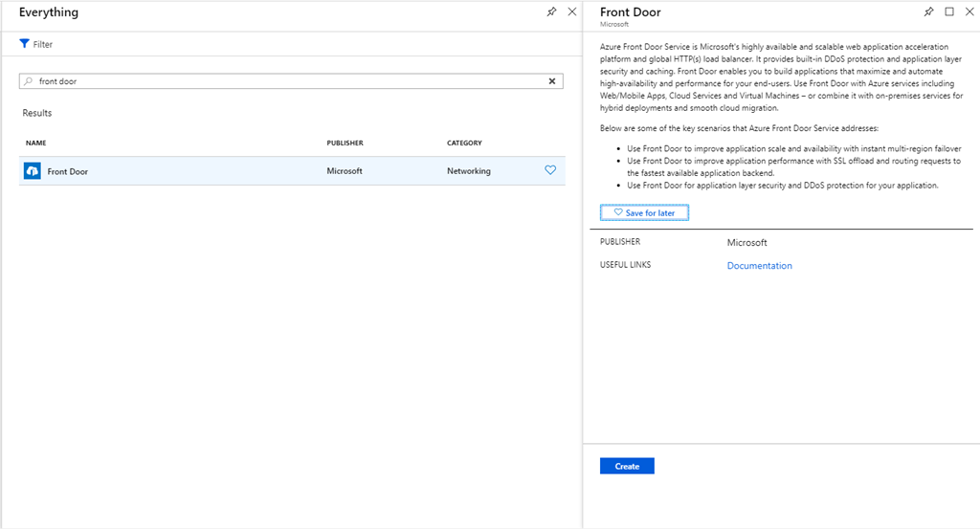The height and width of the screenshot is (529, 980).
Task: Click the Front Door blade title
Action: point(630,11)
